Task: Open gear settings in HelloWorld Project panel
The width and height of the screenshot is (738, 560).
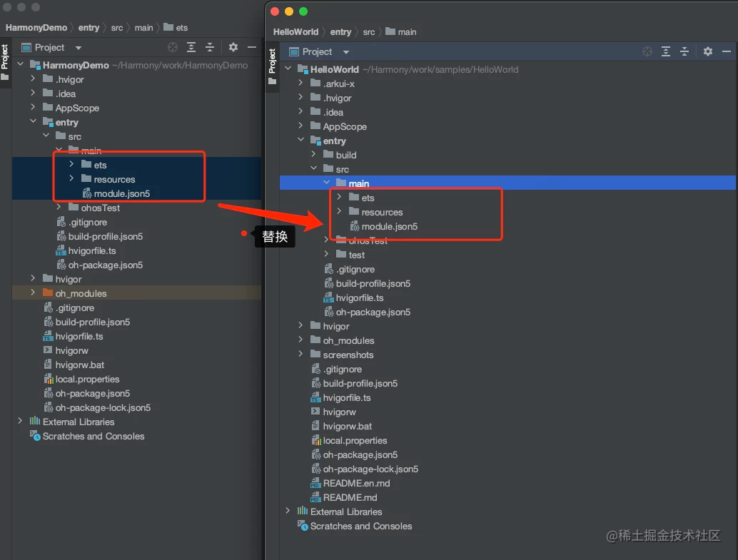Action: (x=708, y=52)
